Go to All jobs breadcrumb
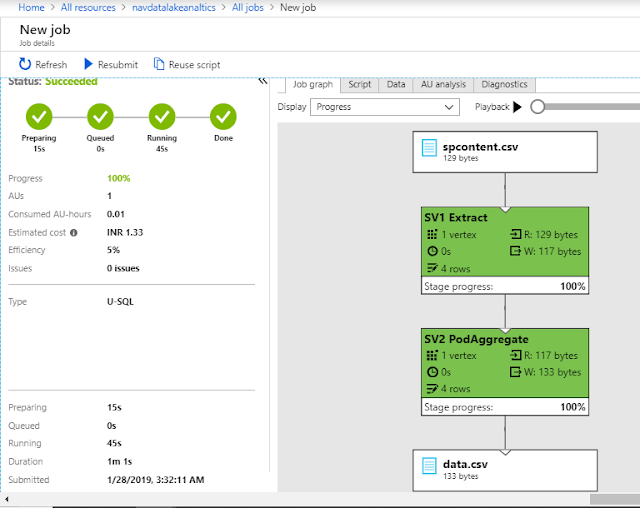Image resolution: width=640 pixels, height=508 pixels. 248,7
